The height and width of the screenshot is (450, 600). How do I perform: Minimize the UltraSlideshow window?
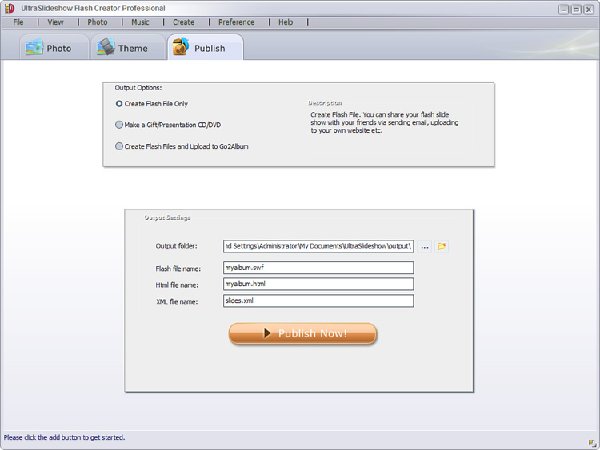[x=563, y=9]
